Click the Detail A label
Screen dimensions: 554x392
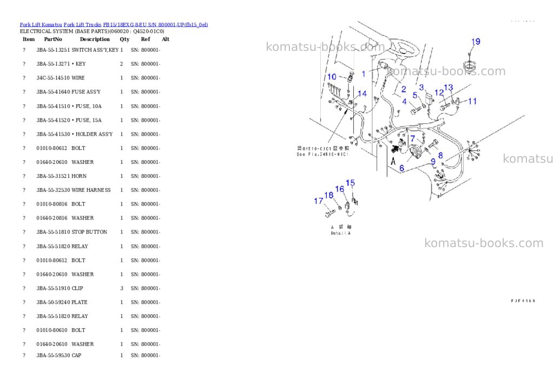tap(341, 234)
